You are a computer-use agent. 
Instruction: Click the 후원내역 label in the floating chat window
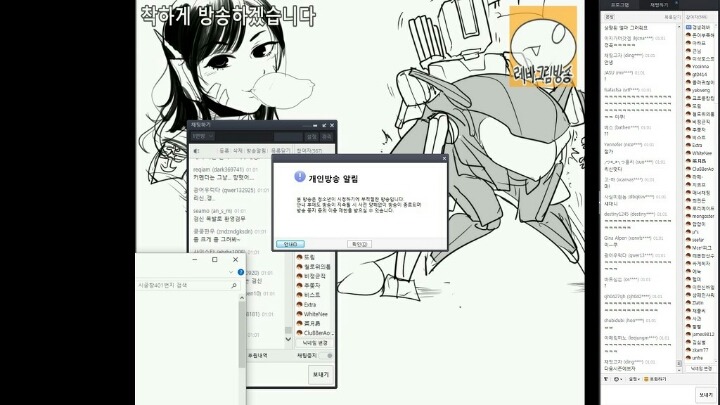tap(257, 355)
